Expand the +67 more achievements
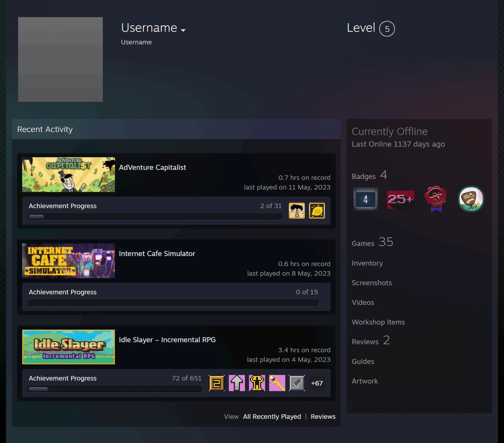The image size is (504, 443). (317, 383)
